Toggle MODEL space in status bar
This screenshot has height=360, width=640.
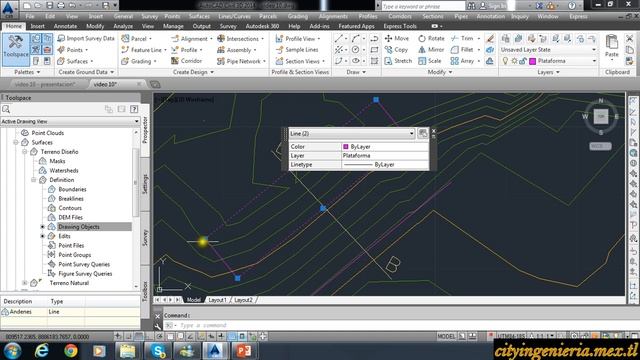coord(446,336)
